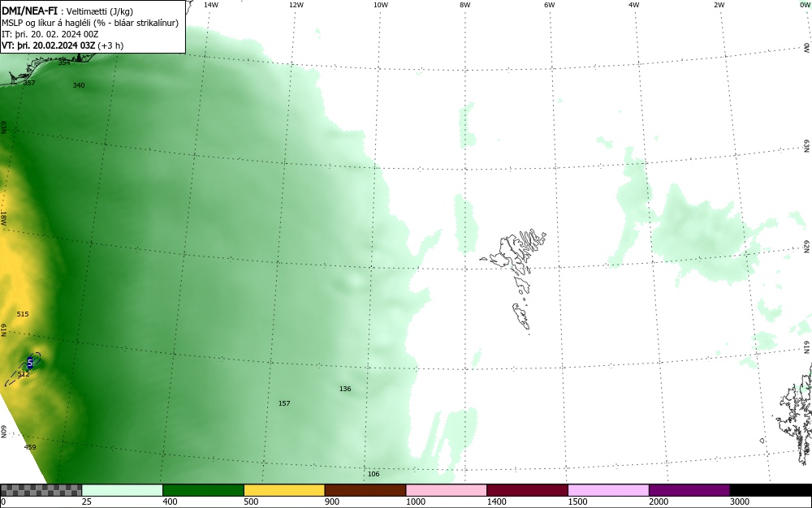Image resolution: width=812 pixels, height=508 pixels.
Task: Click the purple 2000–3000 legend swatch
Action: [x=689, y=490]
